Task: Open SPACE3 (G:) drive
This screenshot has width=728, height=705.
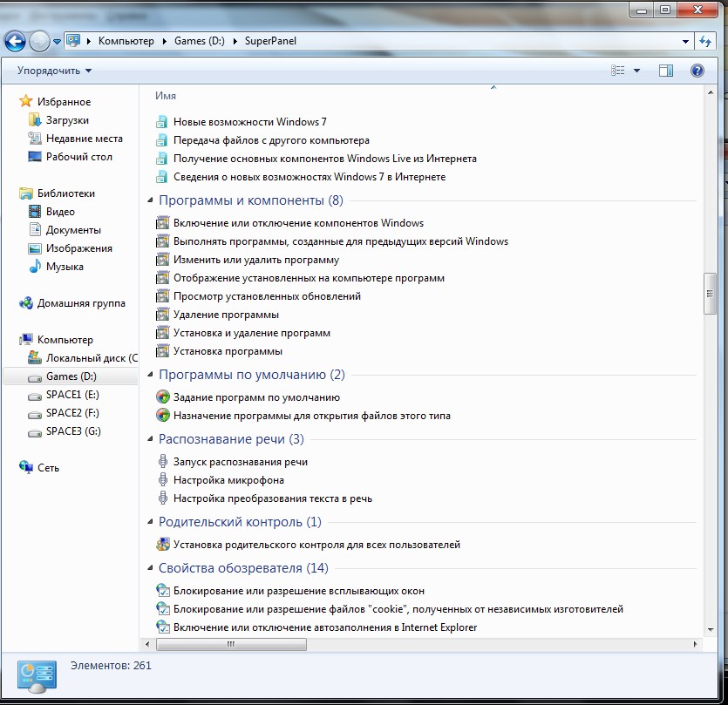Action: [x=73, y=431]
